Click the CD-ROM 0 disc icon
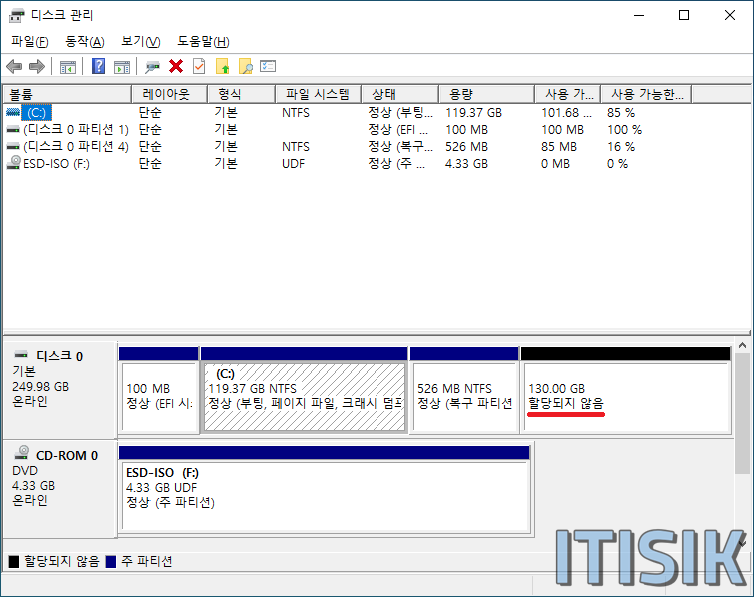The height and width of the screenshot is (597, 754). click(x=22, y=453)
